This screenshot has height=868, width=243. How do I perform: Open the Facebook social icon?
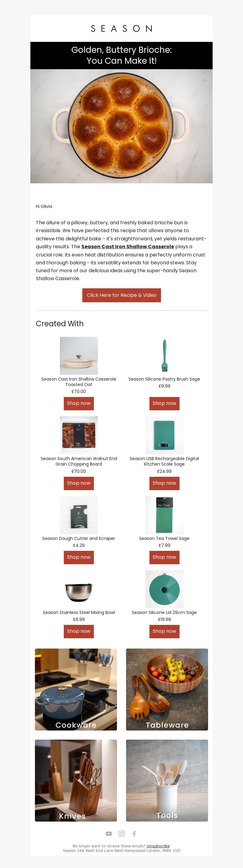pyautogui.click(x=134, y=834)
